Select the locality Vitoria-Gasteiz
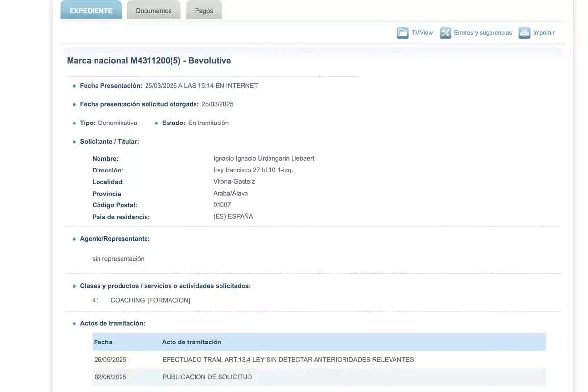The width and height of the screenshot is (588, 392). [x=234, y=182]
